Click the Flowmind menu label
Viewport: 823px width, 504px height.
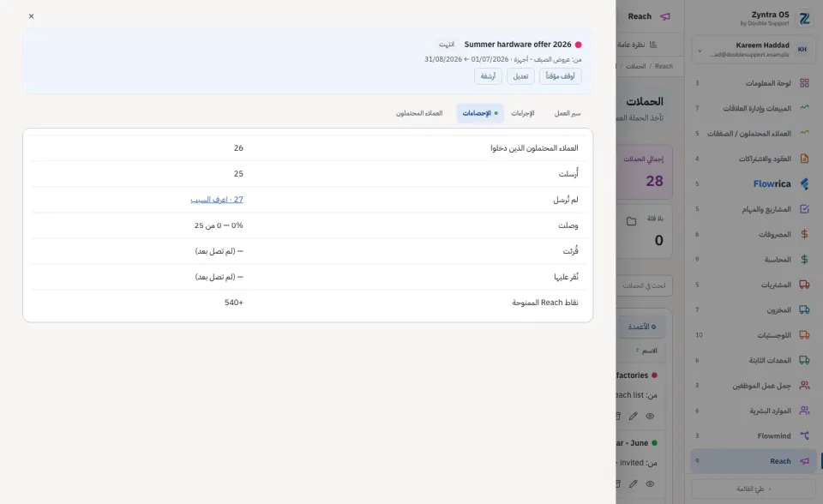[x=773, y=435]
